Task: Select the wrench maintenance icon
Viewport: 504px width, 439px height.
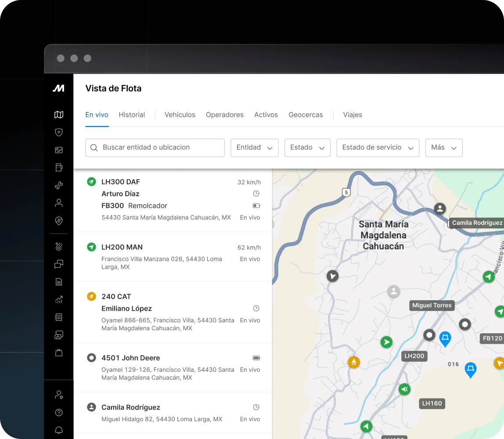Action: 59,185
